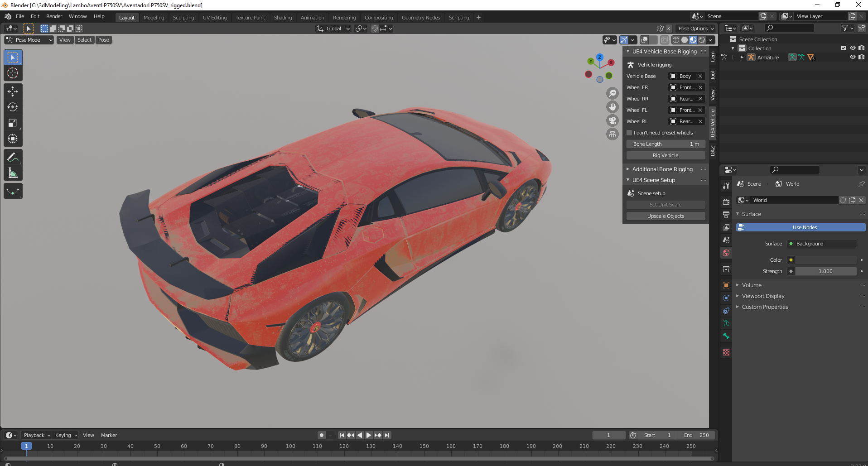Select the Scale tool
The height and width of the screenshot is (466, 868).
(x=13, y=123)
